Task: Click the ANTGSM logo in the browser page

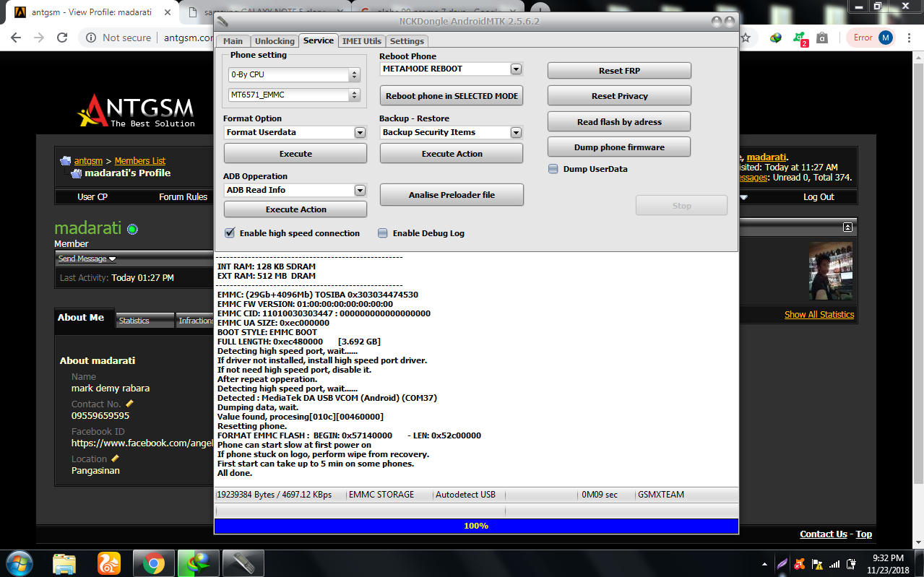Action: point(137,110)
